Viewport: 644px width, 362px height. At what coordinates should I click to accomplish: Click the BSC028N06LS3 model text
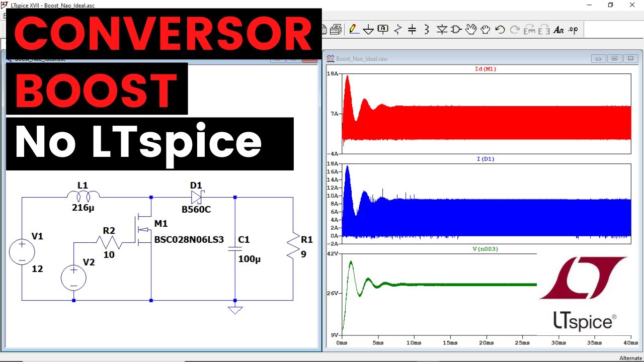189,239
